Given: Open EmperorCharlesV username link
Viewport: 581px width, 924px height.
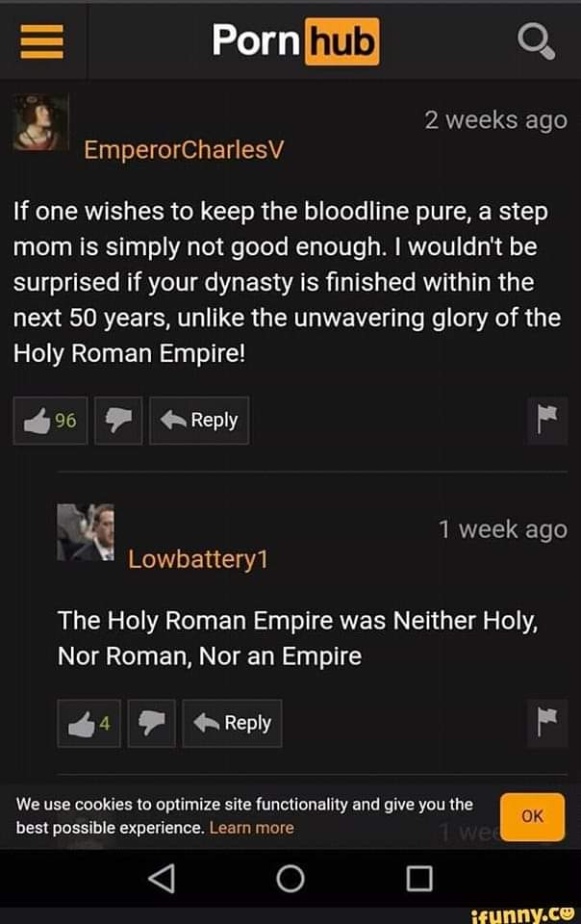Looking at the screenshot, I should [x=184, y=150].
